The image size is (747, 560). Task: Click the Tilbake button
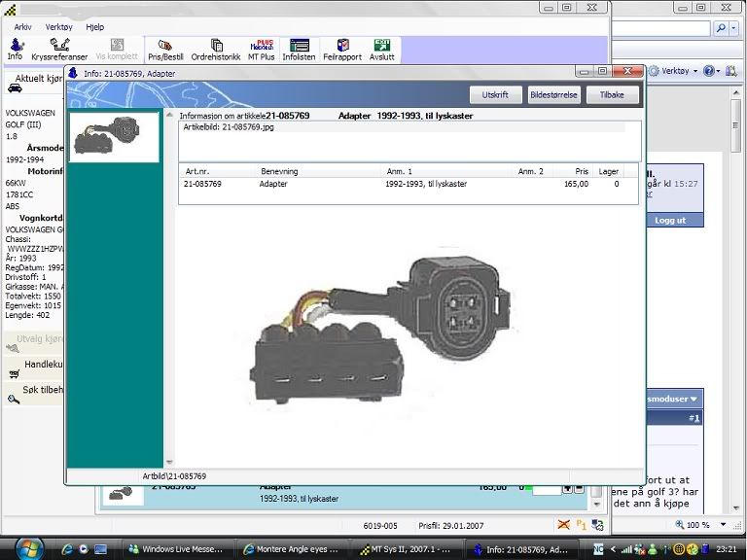click(612, 95)
